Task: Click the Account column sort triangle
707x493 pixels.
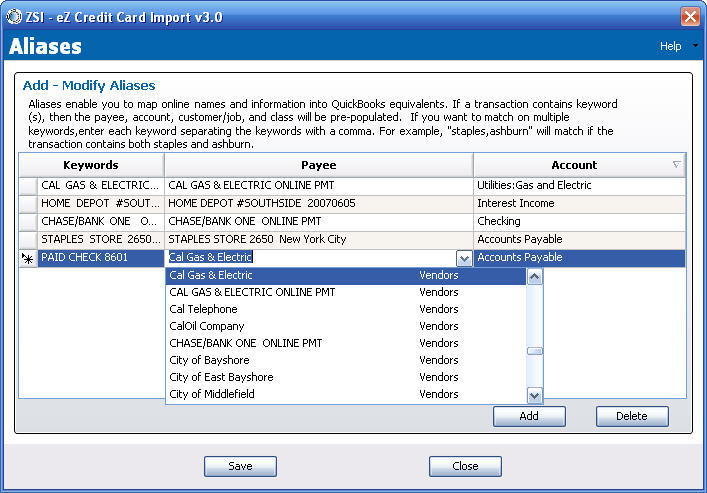Action: tap(676, 165)
